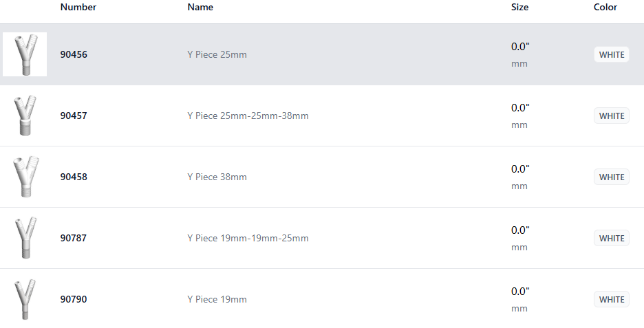Click the Y Piece 25mm product thumbnail
The image size is (644, 328).
25,54
